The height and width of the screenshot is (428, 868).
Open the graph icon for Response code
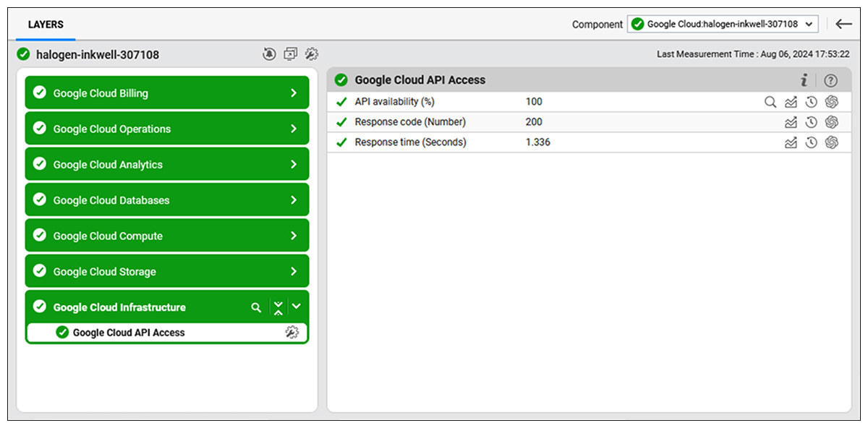tap(791, 122)
